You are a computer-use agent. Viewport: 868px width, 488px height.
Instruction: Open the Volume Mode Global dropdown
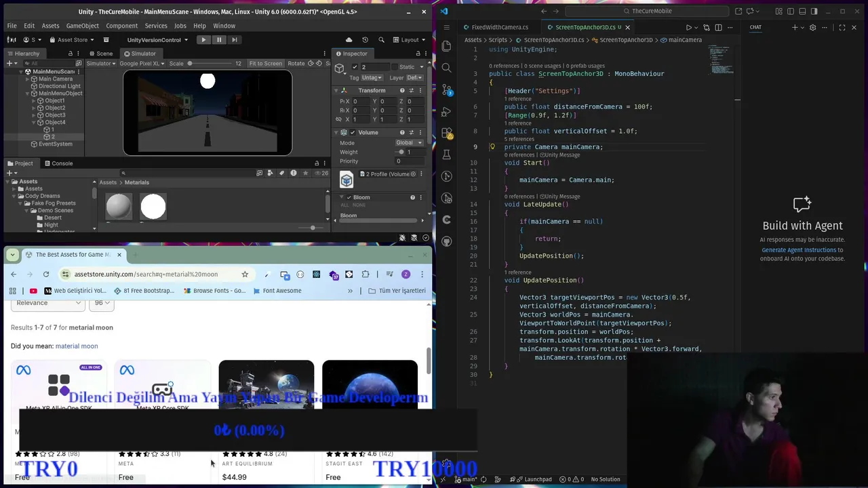tap(410, 143)
